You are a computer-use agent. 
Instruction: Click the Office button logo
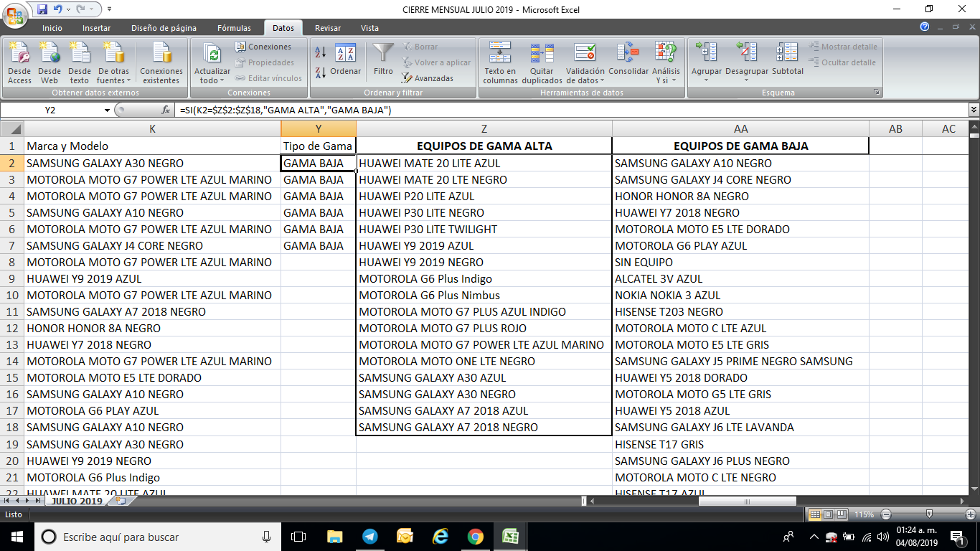click(x=14, y=14)
